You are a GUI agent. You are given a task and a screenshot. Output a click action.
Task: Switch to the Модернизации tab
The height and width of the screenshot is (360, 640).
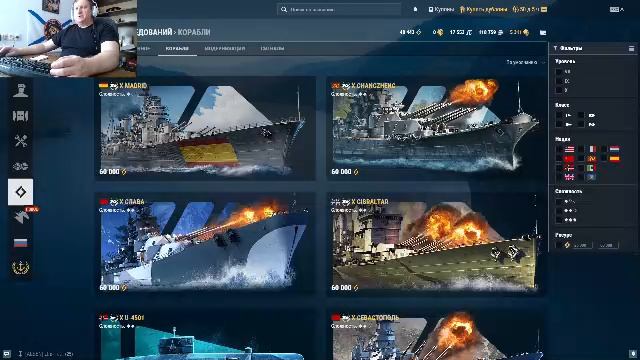pos(225,49)
